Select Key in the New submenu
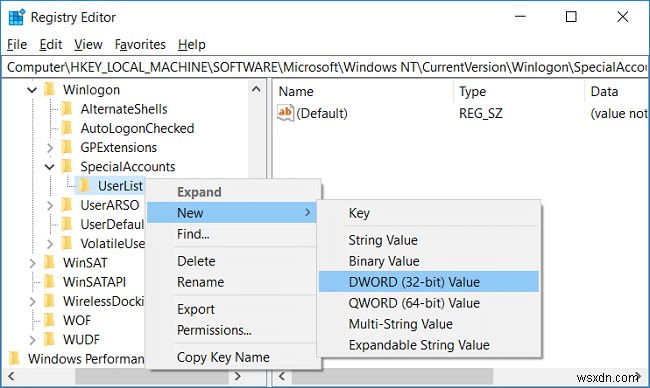The width and height of the screenshot is (650, 388). coord(429,213)
